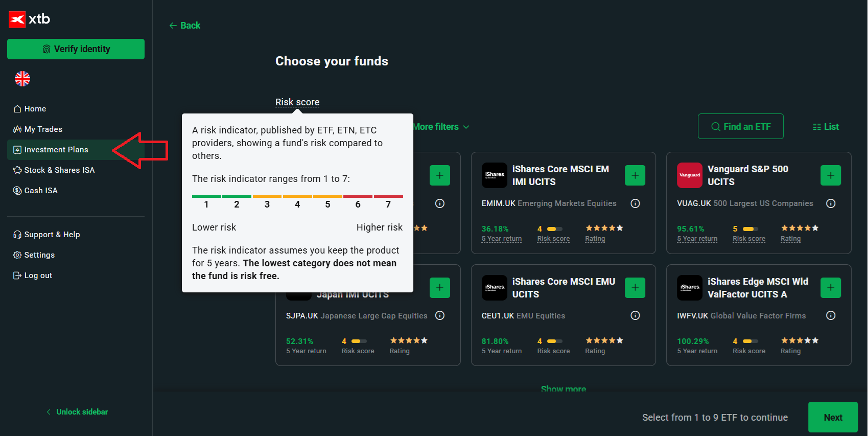
Task: Add iShares Core MSCI EM IMI UCITS
Action: point(635,175)
